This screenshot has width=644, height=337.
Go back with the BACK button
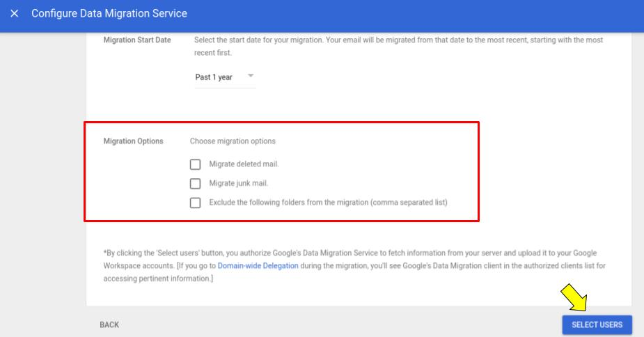pyautogui.click(x=109, y=324)
